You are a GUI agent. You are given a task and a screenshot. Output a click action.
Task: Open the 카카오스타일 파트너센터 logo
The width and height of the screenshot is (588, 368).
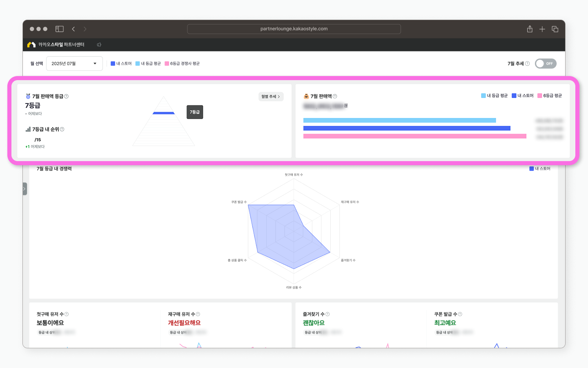click(x=56, y=45)
